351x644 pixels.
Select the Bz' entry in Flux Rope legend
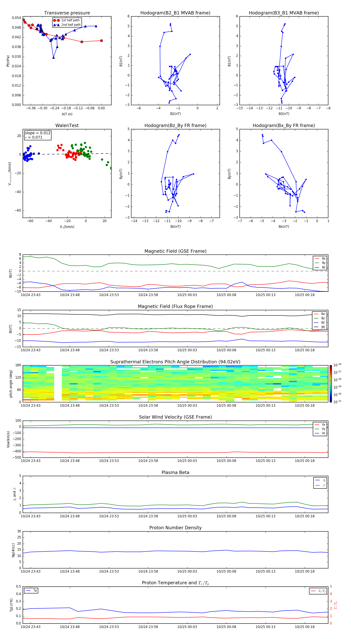(320, 323)
